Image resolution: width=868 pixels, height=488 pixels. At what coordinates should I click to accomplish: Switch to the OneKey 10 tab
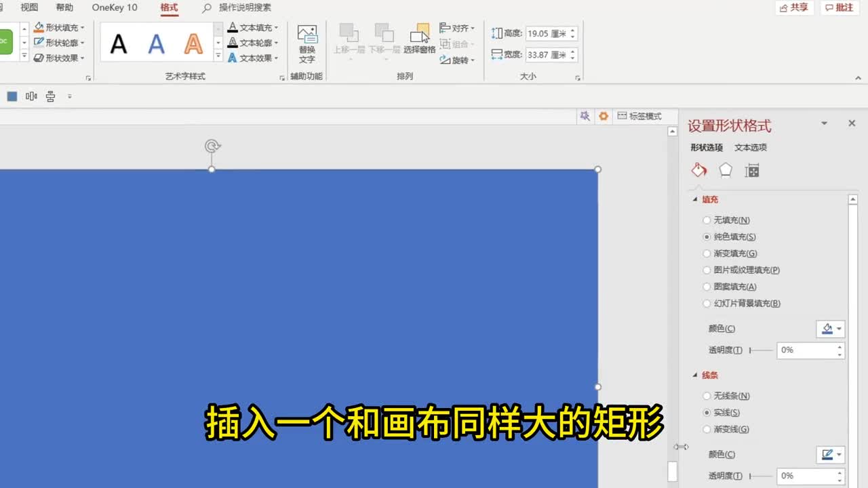115,7
